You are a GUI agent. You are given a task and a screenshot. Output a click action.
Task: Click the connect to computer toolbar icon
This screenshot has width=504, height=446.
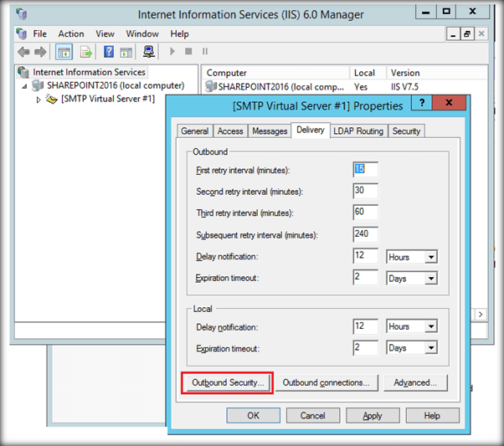pyautogui.click(x=148, y=52)
